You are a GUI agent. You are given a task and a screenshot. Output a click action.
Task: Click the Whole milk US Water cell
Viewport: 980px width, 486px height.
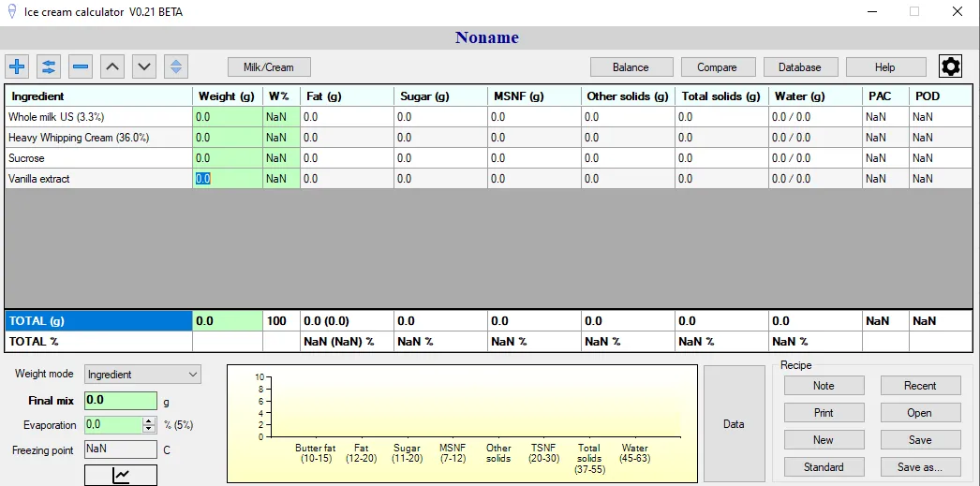[816, 117]
